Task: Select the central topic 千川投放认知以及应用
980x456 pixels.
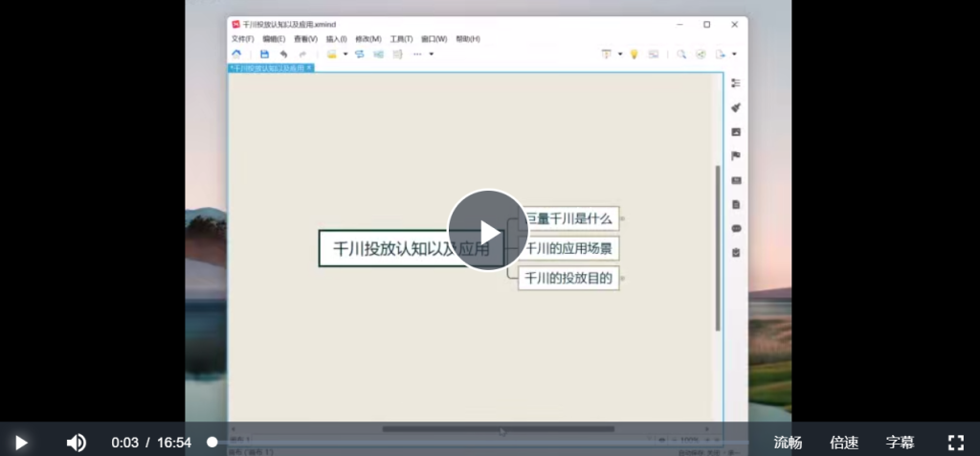Action: coord(411,248)
